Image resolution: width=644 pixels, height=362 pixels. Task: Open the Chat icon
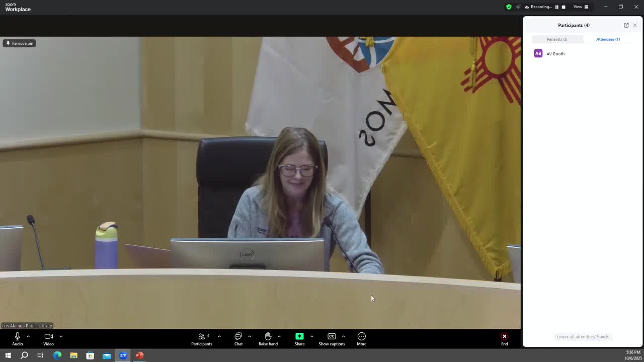click(238, 339)
